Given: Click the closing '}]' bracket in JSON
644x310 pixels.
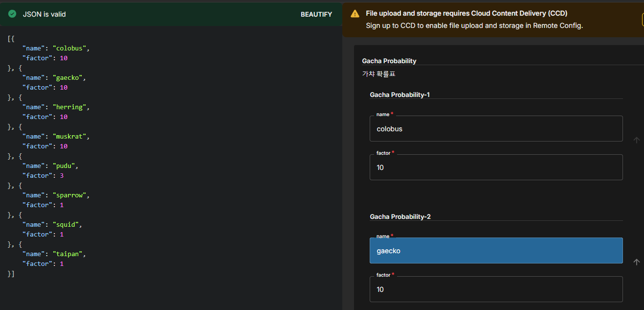Looking at the screenshot, I should [x=11, y=273].
